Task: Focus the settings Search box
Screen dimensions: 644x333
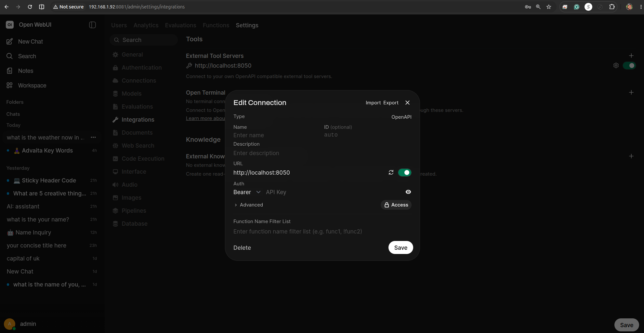Action: point(144,40)
